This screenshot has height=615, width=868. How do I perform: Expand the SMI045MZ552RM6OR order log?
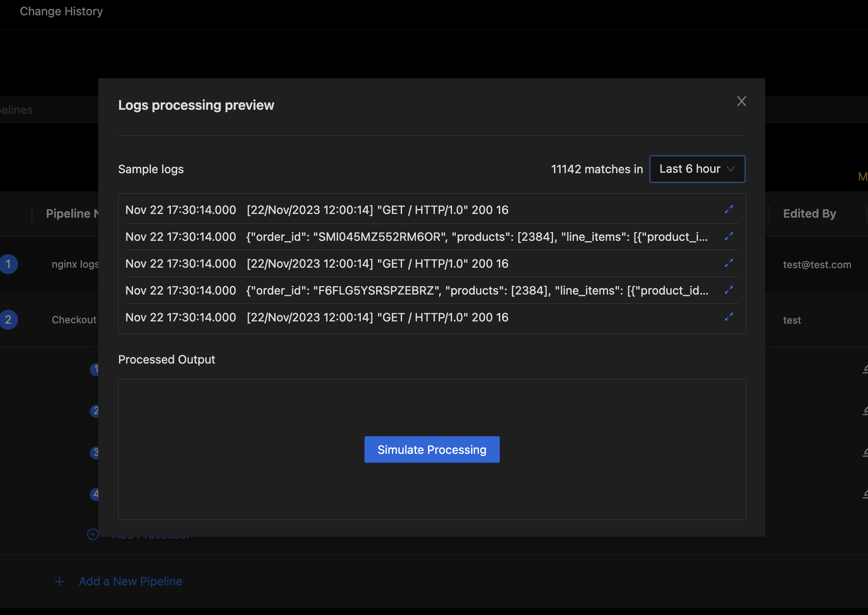click(729, 237)
